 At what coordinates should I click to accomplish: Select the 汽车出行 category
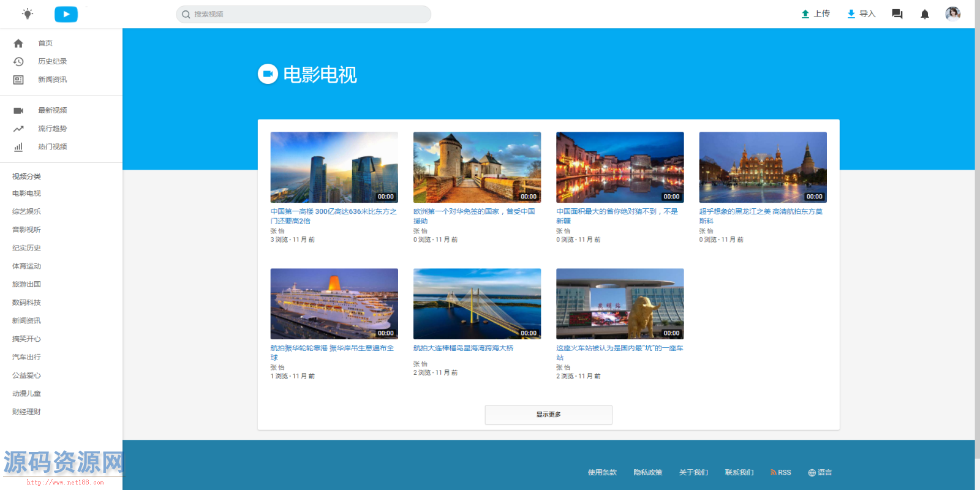(x=26, y=357)
